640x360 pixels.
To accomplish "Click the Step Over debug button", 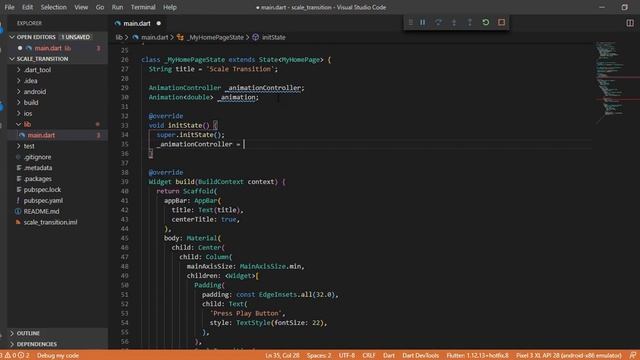I will point(438,22).
